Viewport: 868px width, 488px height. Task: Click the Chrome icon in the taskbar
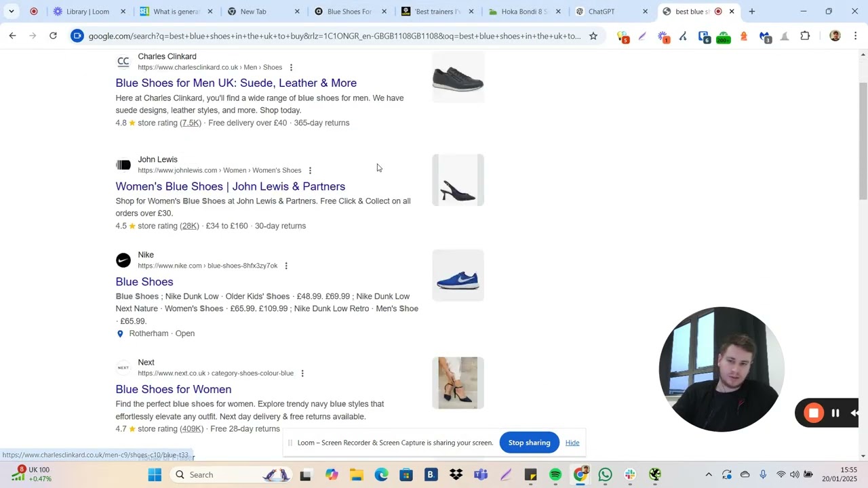[x=580, y=474]
